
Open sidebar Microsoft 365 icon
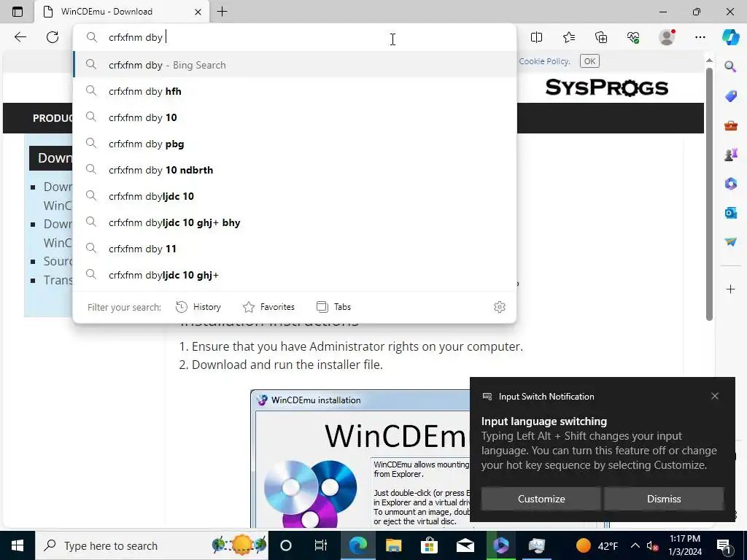(x=730, y=183)
